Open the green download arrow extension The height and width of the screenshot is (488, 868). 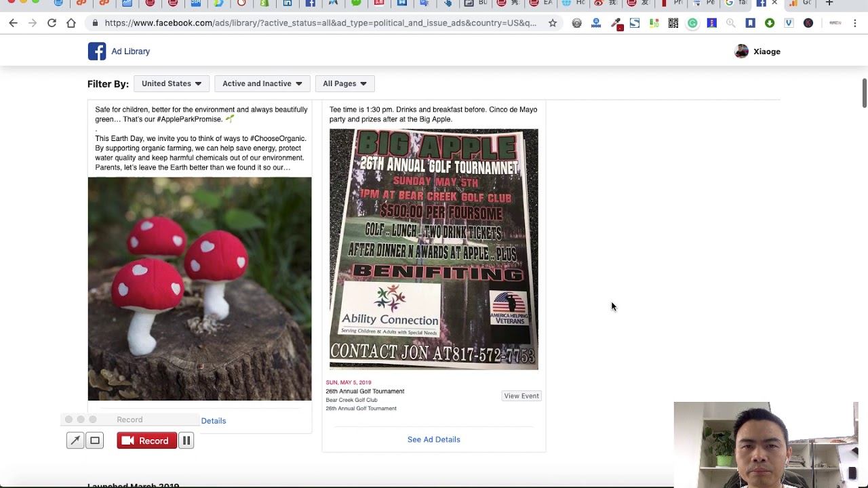(770, 23)
